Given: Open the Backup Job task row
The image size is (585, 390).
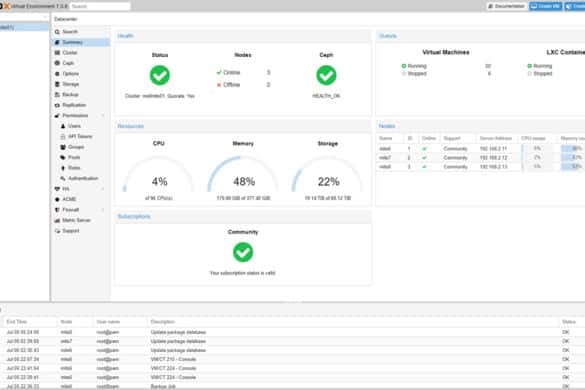Looking at the screenshot, I should [x=292, y=386].
